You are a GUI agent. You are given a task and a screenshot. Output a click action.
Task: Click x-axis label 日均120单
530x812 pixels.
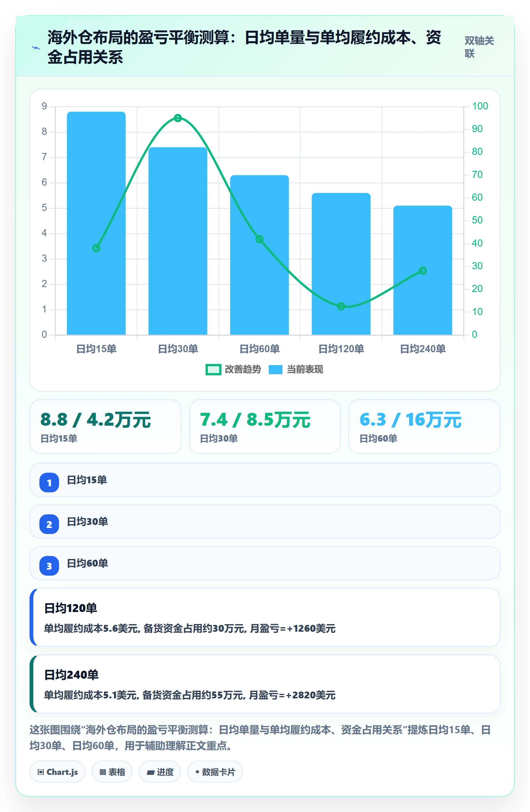click(x=341, y=349)
